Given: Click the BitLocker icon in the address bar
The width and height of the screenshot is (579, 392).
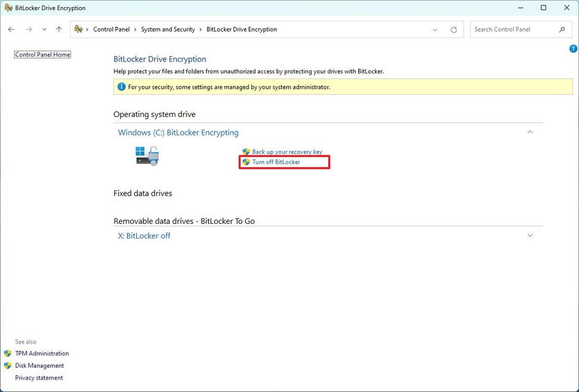Looking at the screenshot, I should click(x=78, y=29).
